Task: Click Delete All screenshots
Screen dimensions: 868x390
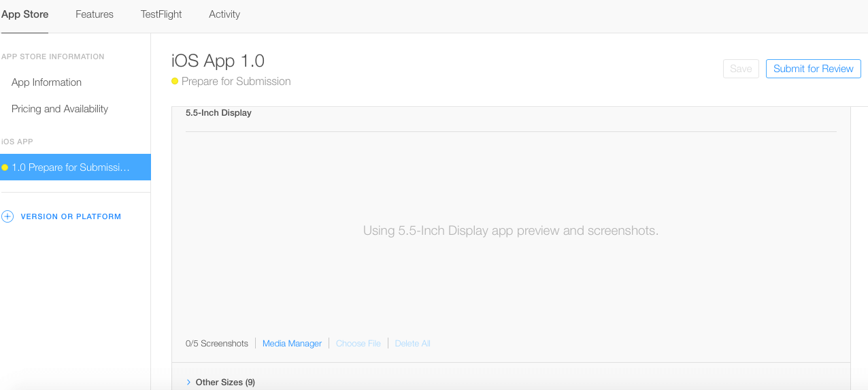Action: 413,344
